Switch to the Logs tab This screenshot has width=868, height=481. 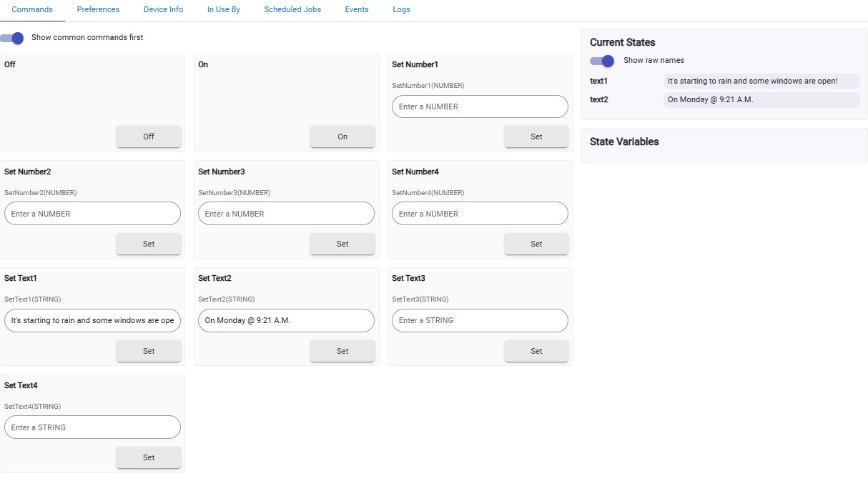[x=401, y=9]
